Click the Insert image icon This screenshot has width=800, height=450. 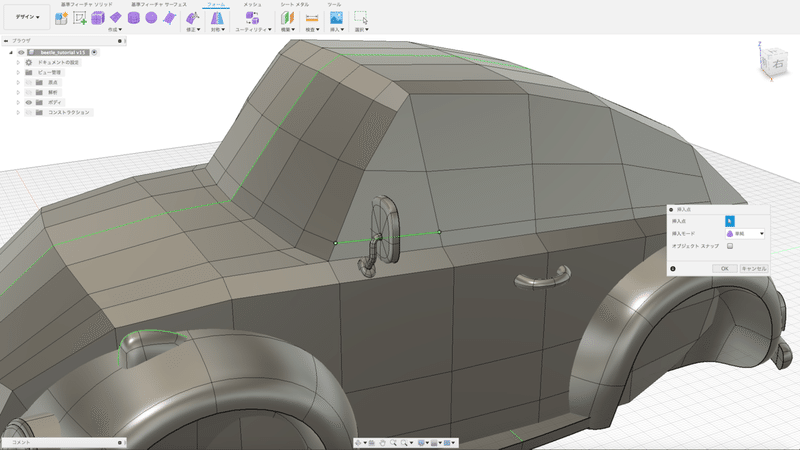coord(337,18)
